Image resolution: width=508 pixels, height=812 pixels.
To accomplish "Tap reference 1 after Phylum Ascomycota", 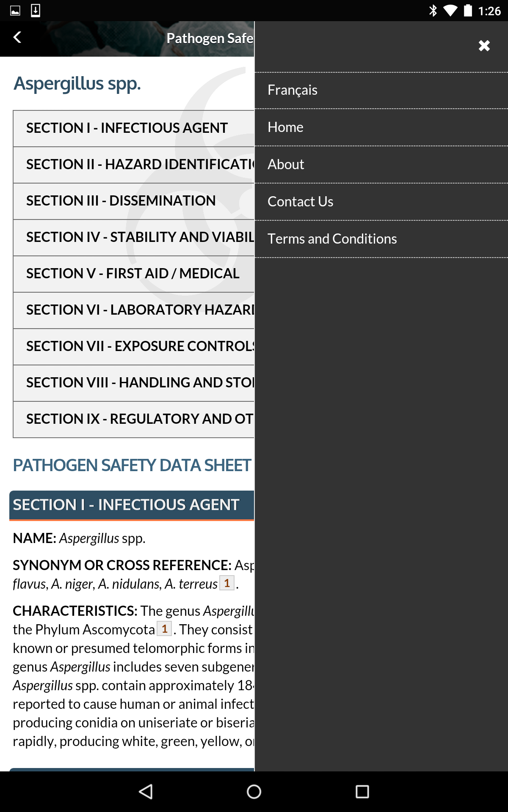I will [x=164, y=629].
